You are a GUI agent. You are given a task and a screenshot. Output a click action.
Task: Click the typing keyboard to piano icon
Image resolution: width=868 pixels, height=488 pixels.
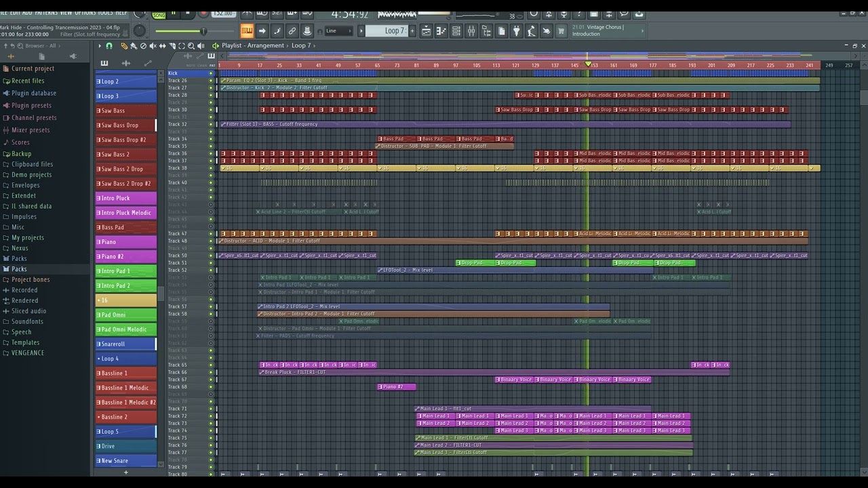247,30
